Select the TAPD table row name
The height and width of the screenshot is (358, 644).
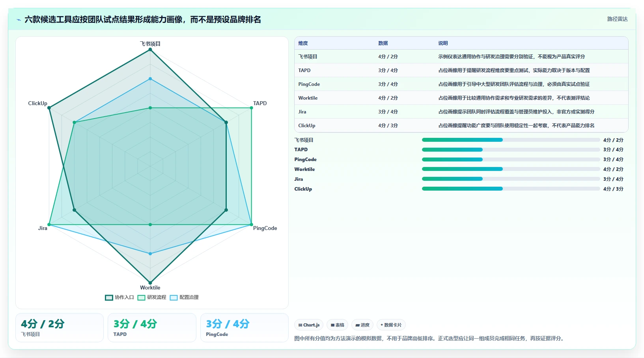(304, 70)
